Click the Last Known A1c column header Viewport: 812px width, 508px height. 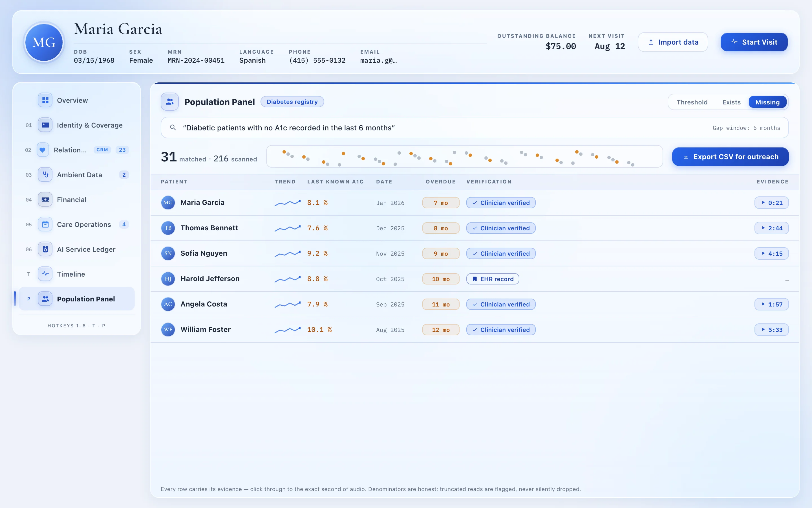(x=335, y=182)
